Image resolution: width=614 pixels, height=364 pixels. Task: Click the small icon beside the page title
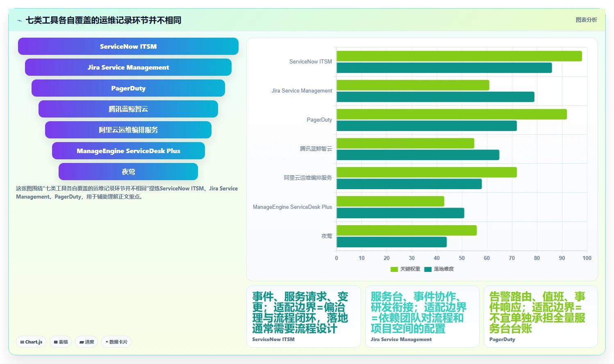pyautogui.click(x=19, y=20)
